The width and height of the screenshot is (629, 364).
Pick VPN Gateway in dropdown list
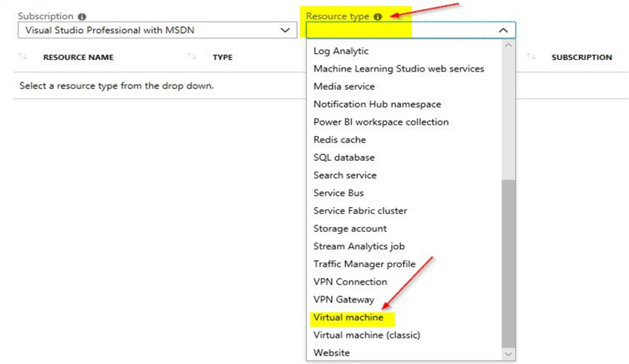(x=343, y=299)
